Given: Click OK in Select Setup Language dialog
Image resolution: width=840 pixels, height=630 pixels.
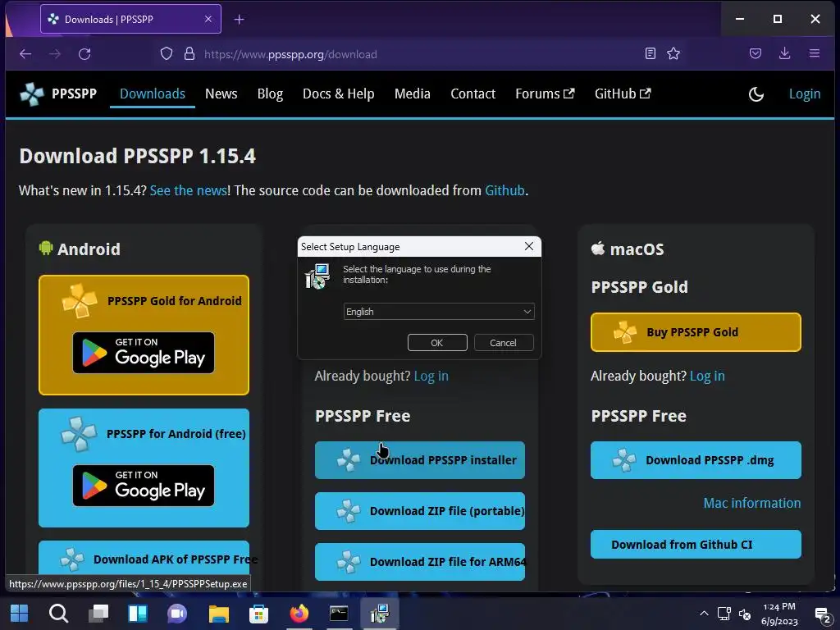Looking at the screenshot, I should click(x=437, y=343).
